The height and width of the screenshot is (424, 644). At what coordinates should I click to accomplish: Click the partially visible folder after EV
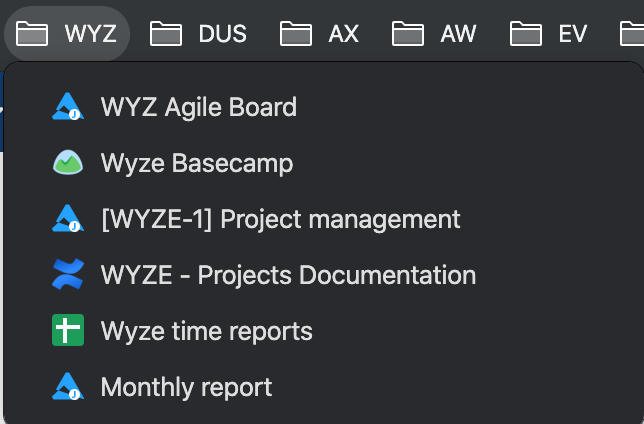[632, 33]
